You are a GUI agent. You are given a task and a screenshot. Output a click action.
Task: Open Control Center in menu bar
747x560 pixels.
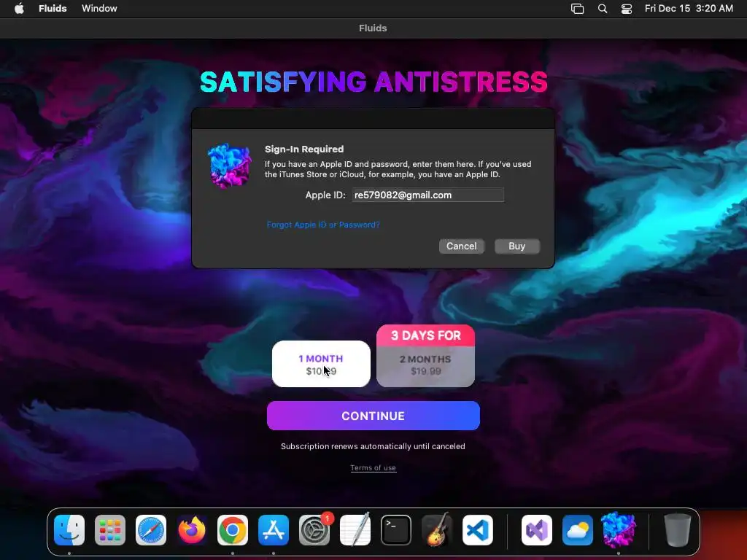627,9
